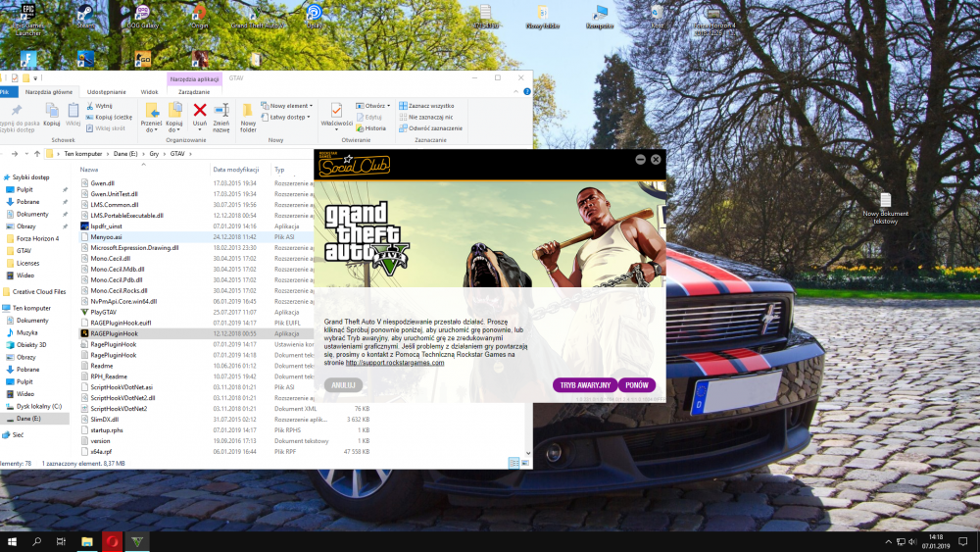Open the Kopiuj do dropdown
Screen dimensions: 980x552
[174, 118]
